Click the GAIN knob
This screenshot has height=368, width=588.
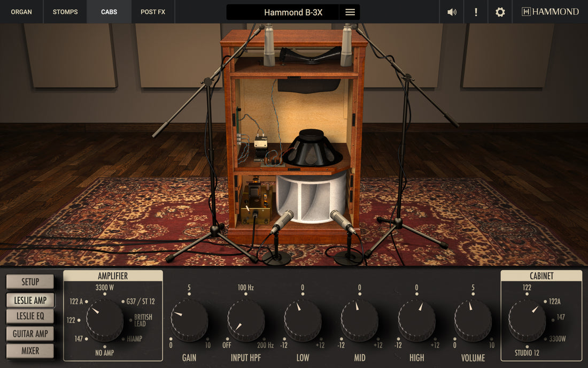point(189,320)
